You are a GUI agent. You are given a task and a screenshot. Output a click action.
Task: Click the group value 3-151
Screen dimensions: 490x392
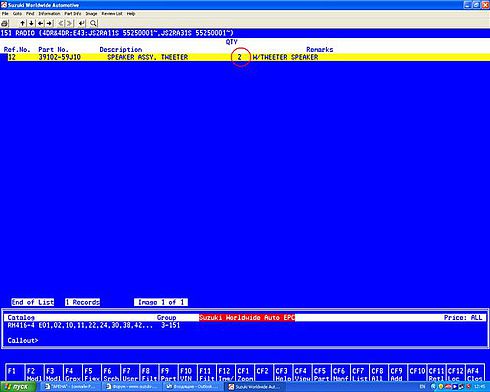pyautogui.click(x=170, y=325)
